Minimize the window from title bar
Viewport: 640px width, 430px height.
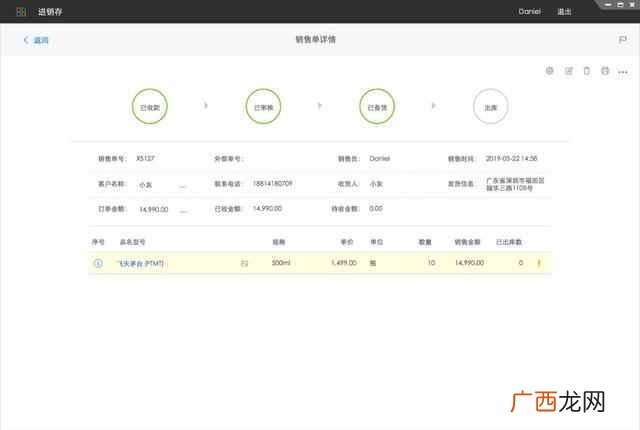(608, 4)
